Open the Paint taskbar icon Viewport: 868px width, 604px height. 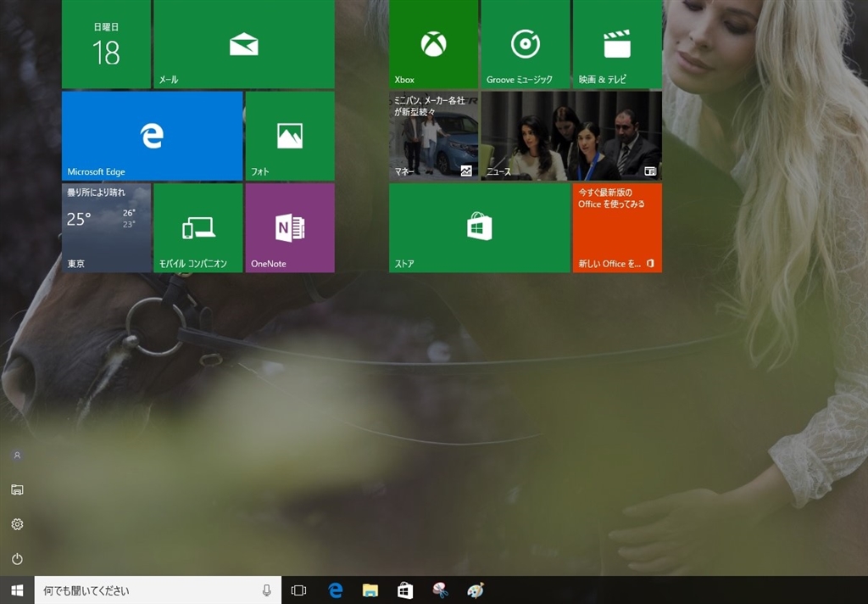pos(475,590)
